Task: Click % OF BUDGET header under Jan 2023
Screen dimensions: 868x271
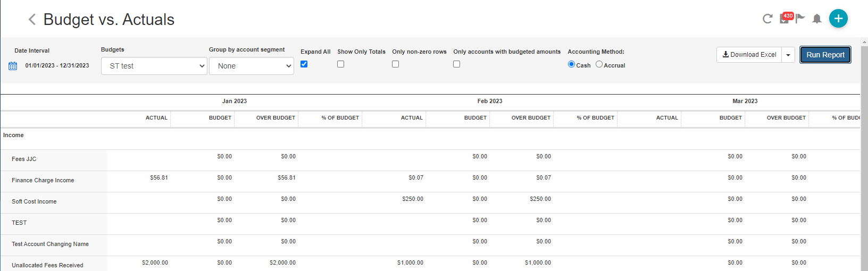Action: (x=340, y=118)
